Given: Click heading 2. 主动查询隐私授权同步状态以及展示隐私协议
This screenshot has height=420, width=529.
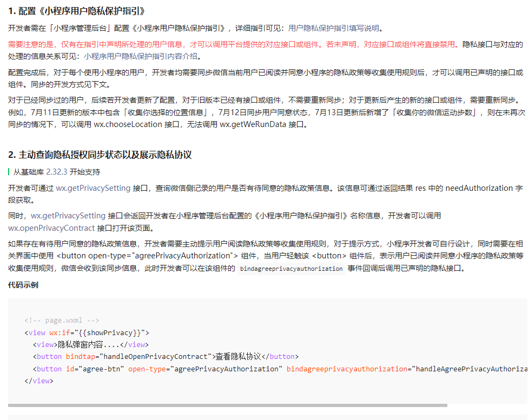Looking at the screenshot, I should [100, 155].
